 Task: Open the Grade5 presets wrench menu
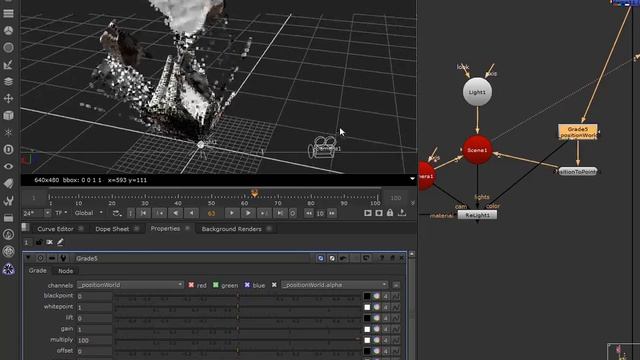[63, 258]
